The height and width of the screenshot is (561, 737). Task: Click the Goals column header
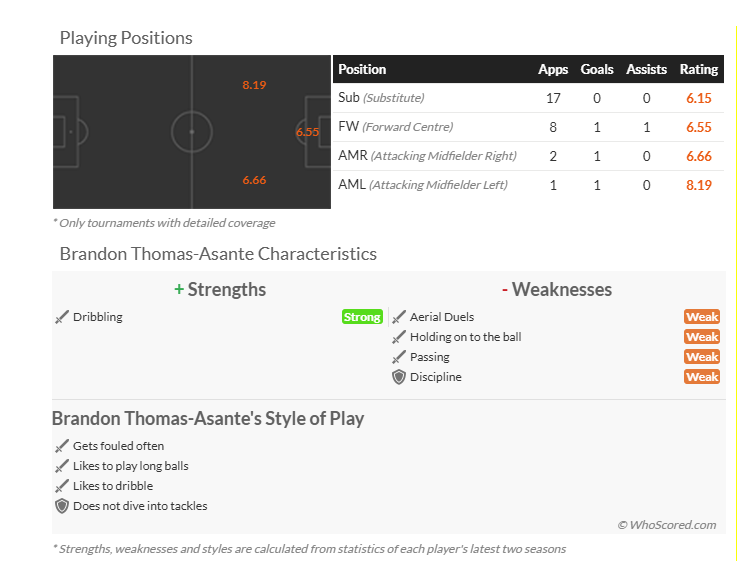(597, 70)
